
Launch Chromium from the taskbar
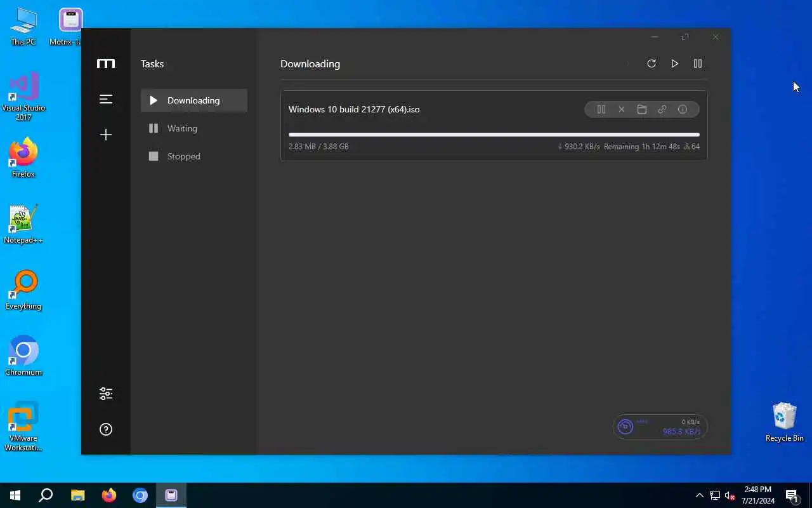[140, 495]
